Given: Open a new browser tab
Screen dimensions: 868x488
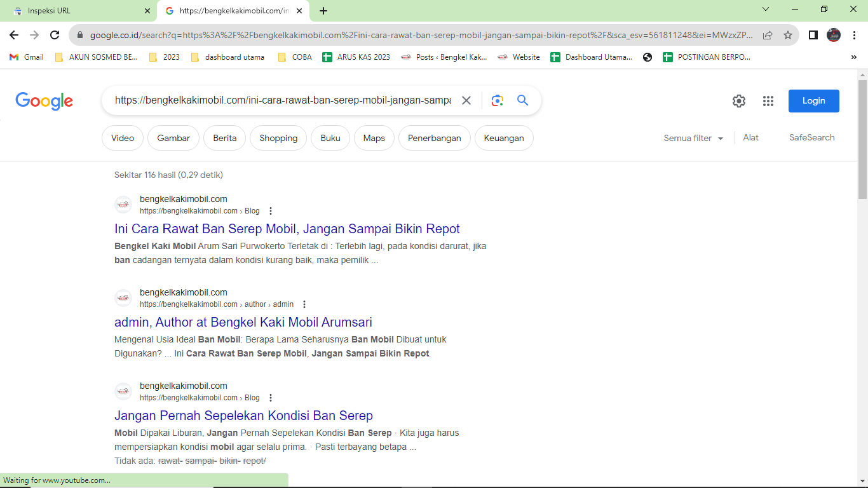Looking at the screenshot, I should coord(323,11).
